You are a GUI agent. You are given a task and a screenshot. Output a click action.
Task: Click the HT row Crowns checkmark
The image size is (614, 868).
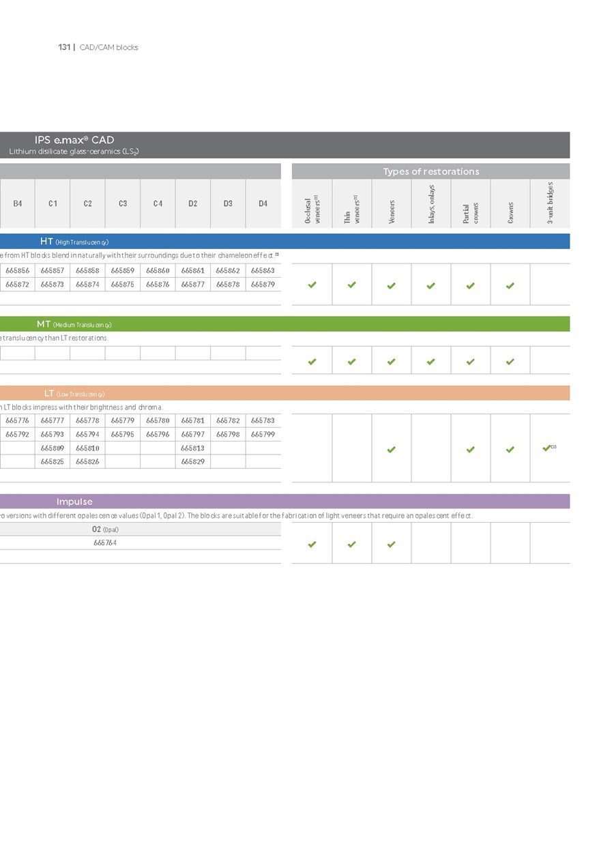(x=510, y=285)
